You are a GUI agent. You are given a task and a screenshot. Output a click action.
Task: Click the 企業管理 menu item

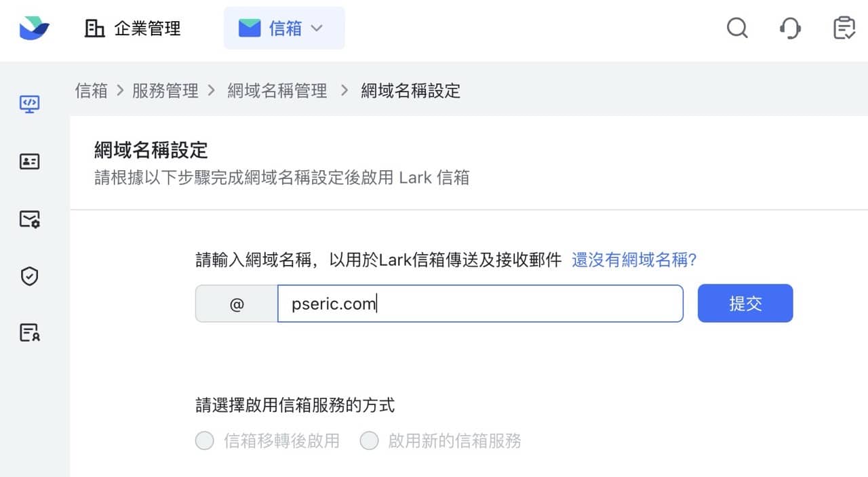point(133,28)
